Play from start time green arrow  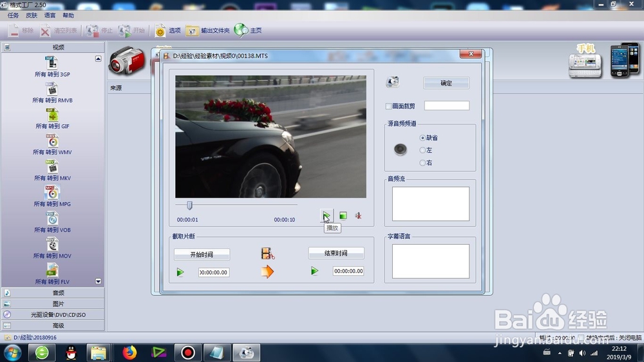pyautogui.click(x=180, y=272)
